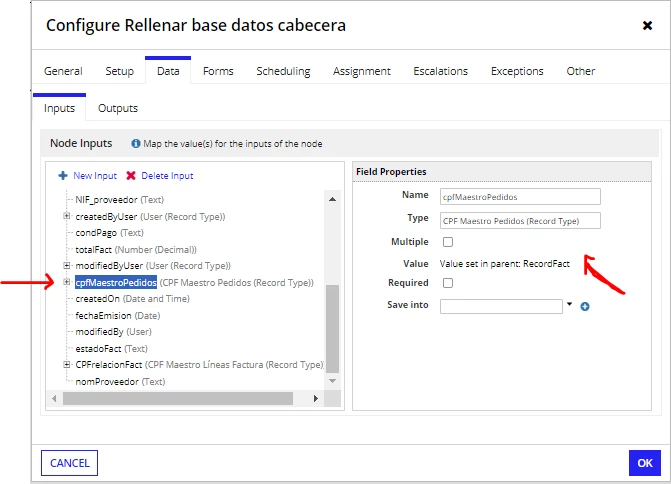Click into the Name field
Screen dimensions: 671x484
tap(520, 197)
